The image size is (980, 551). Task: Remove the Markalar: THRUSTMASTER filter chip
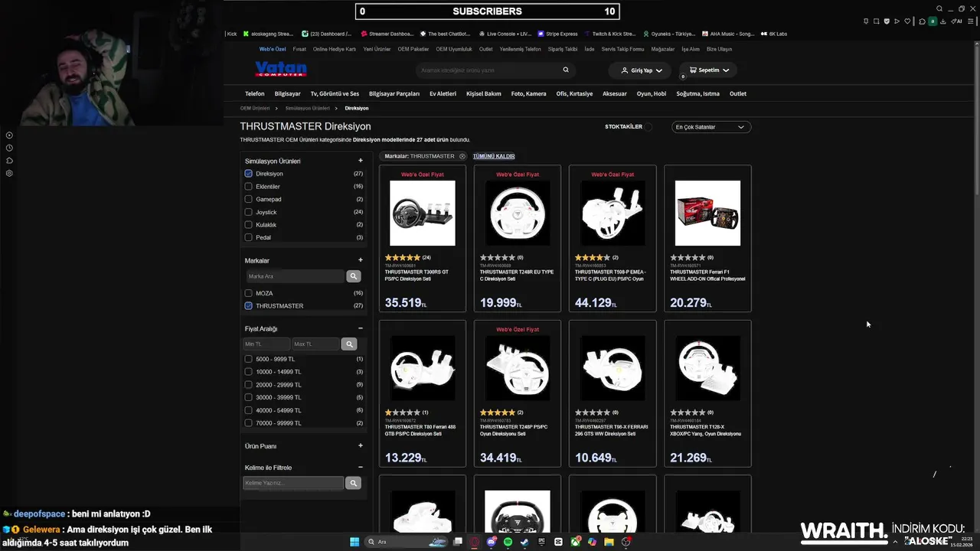462,156
